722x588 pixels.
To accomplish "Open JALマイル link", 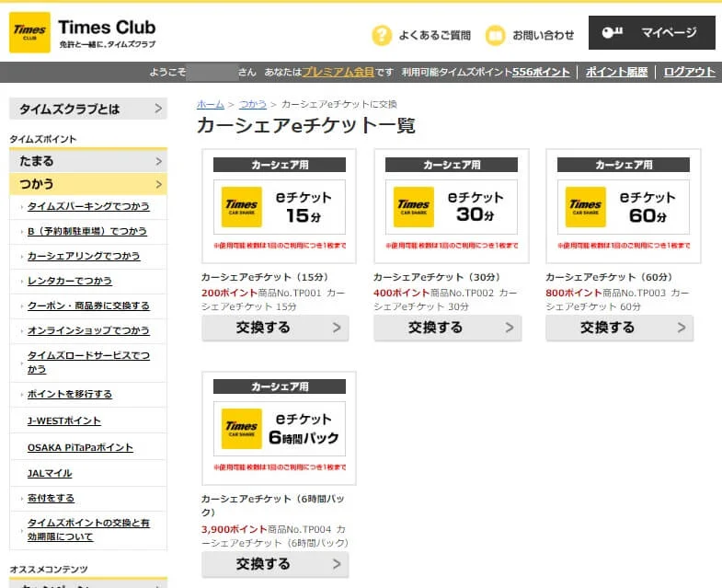I will [50, 474].
